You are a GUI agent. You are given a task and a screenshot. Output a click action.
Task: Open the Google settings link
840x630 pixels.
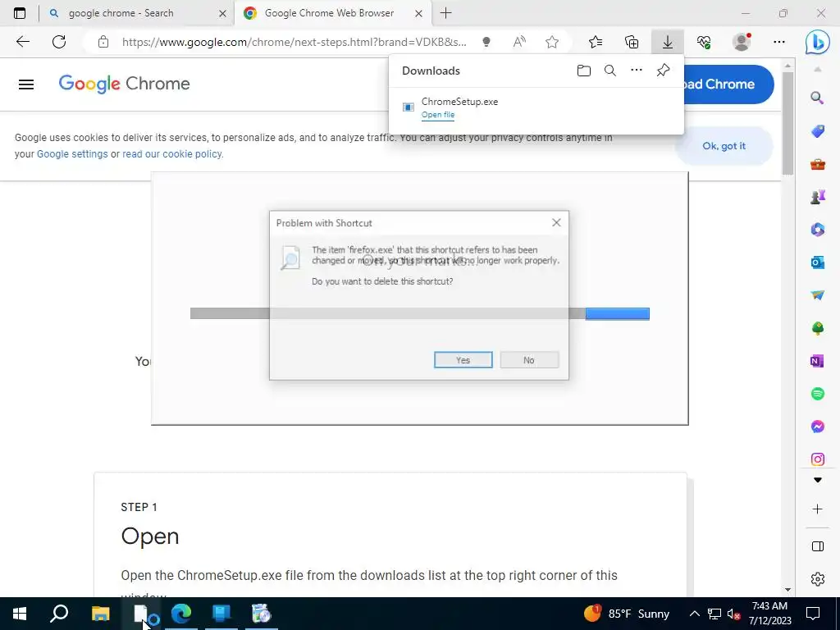tap(72, 154)
